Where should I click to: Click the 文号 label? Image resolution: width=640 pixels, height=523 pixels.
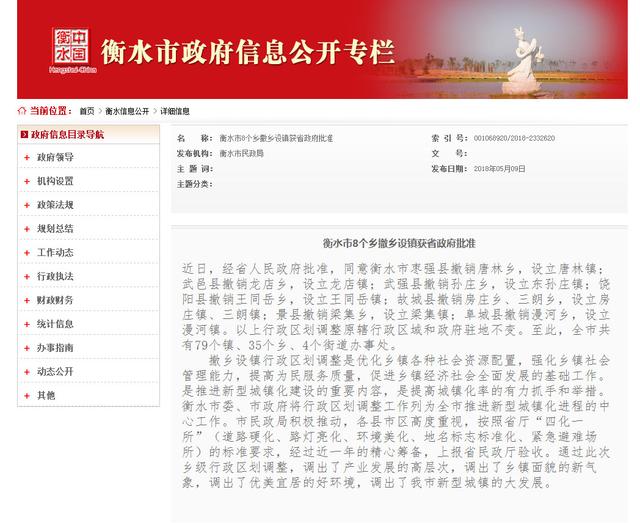coord(449,154)
